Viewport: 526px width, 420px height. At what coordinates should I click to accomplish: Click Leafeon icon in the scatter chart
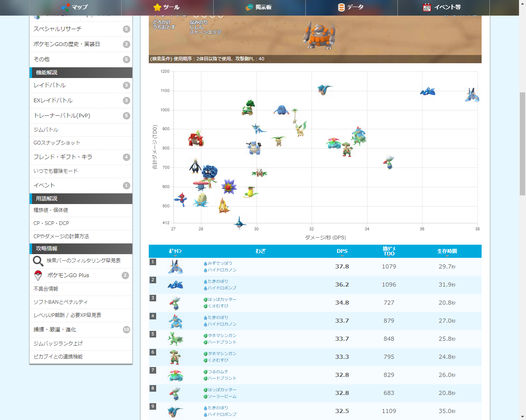[301, 129]
